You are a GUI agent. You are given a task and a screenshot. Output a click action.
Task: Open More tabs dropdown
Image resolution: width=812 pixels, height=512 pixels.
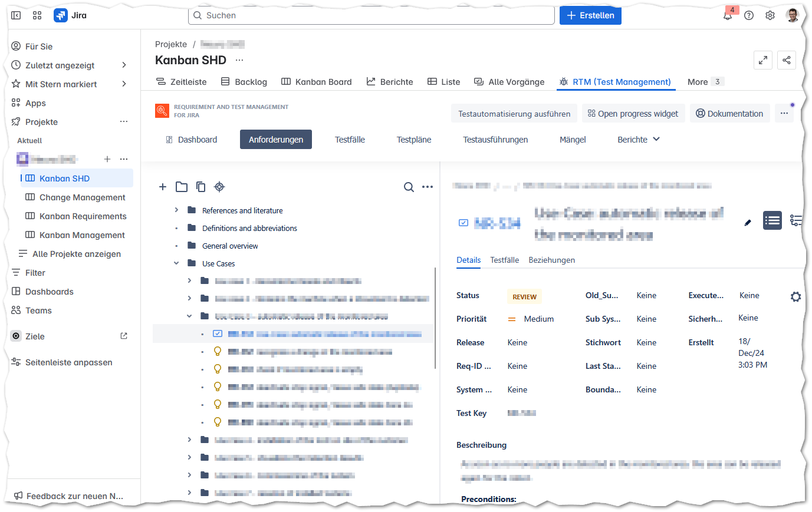[x=705, y=82]
